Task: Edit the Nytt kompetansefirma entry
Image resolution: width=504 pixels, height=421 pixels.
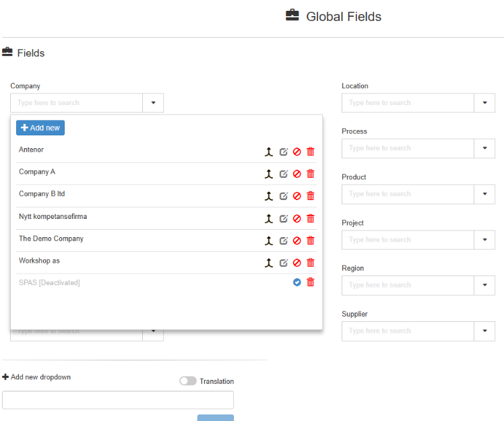Action: point(284,219)
